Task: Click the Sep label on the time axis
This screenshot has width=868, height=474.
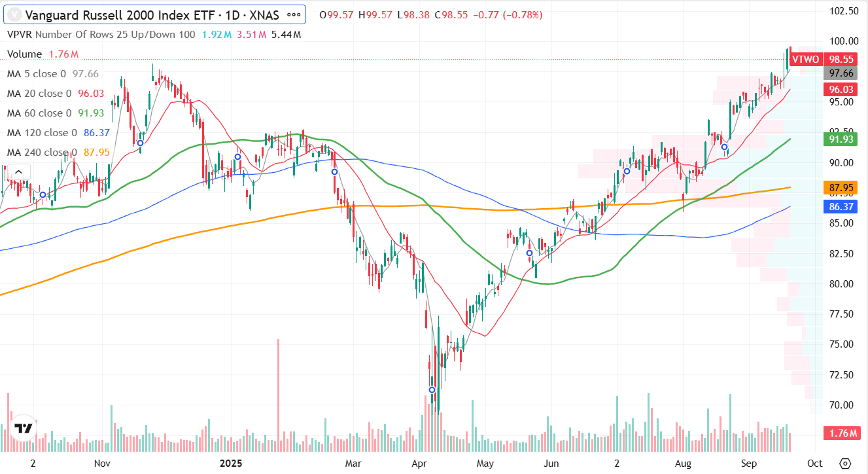Action: (749, 463)
